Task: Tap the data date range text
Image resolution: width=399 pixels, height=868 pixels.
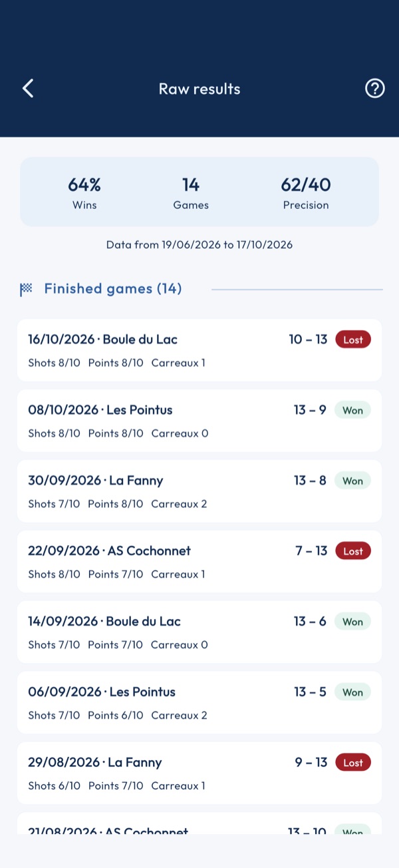Action: point(199,245)
